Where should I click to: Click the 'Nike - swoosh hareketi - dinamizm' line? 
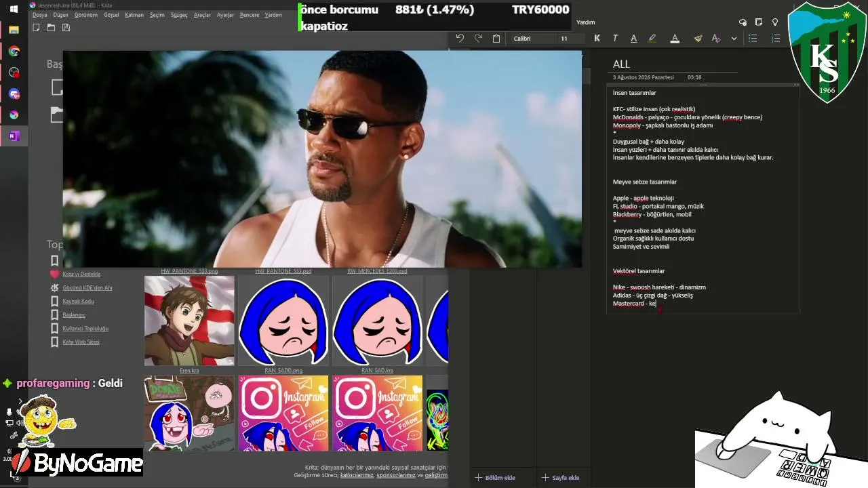tap(659, 287)
